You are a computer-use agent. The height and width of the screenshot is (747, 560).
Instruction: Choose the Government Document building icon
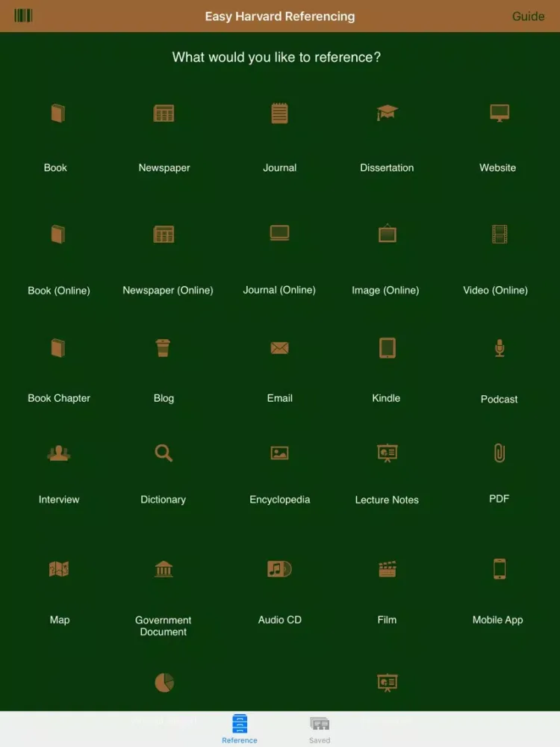(164, 568)
